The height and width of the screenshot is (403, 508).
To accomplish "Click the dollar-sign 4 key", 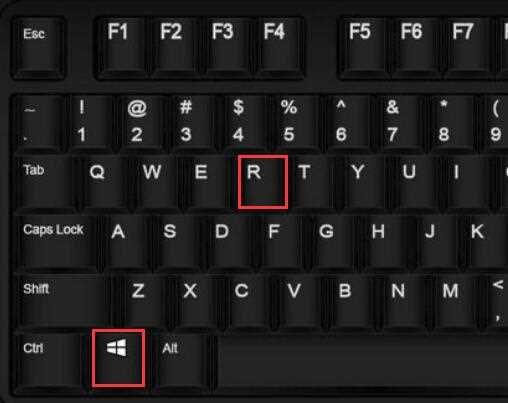I will click(x=244, y=123).
